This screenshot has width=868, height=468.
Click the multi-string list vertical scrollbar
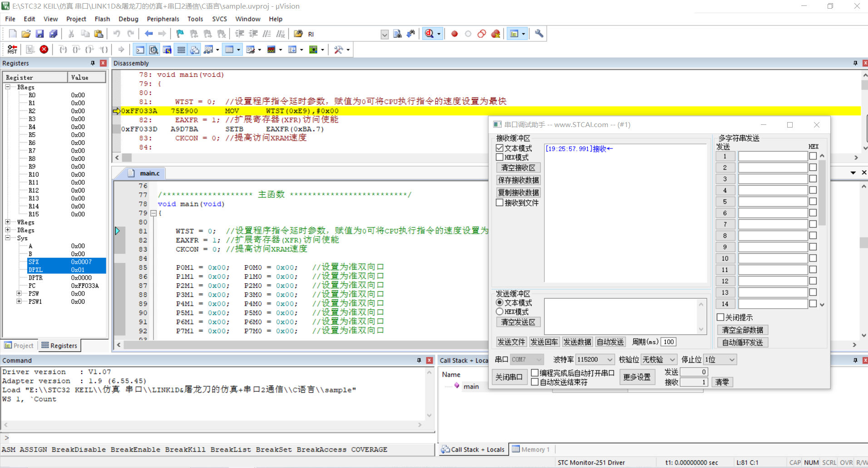point(822,230)
